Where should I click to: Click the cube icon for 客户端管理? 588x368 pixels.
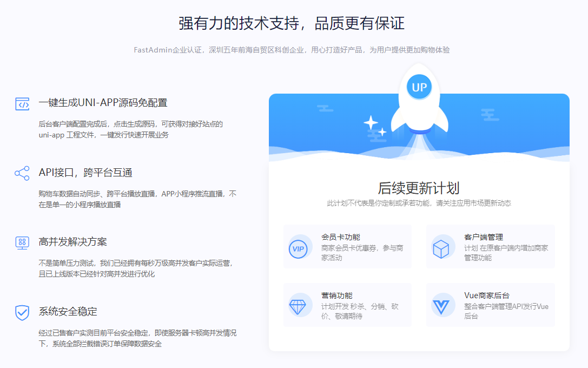coord(440,248)
